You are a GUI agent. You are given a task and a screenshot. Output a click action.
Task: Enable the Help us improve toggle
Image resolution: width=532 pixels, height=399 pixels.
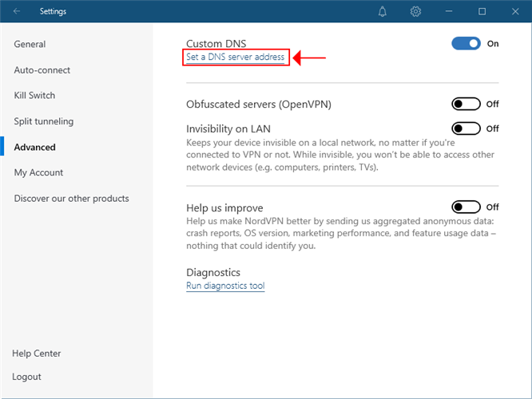(x=466, y=207)
